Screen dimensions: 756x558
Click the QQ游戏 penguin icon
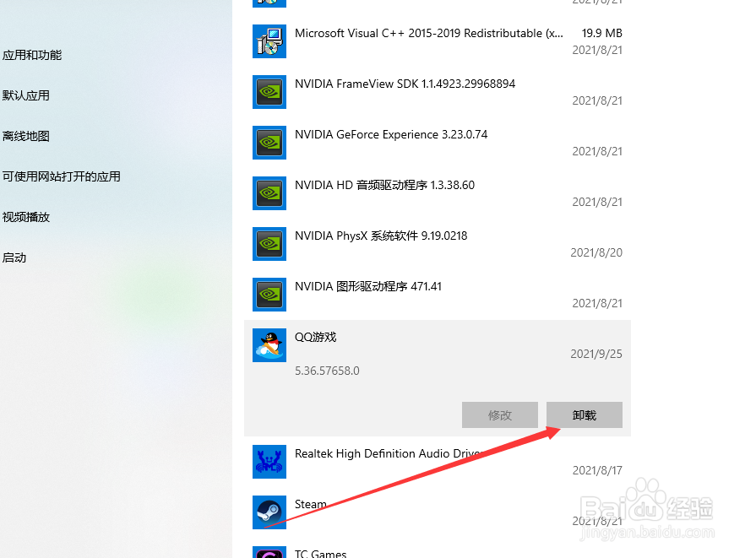click(x=269, y=345)
